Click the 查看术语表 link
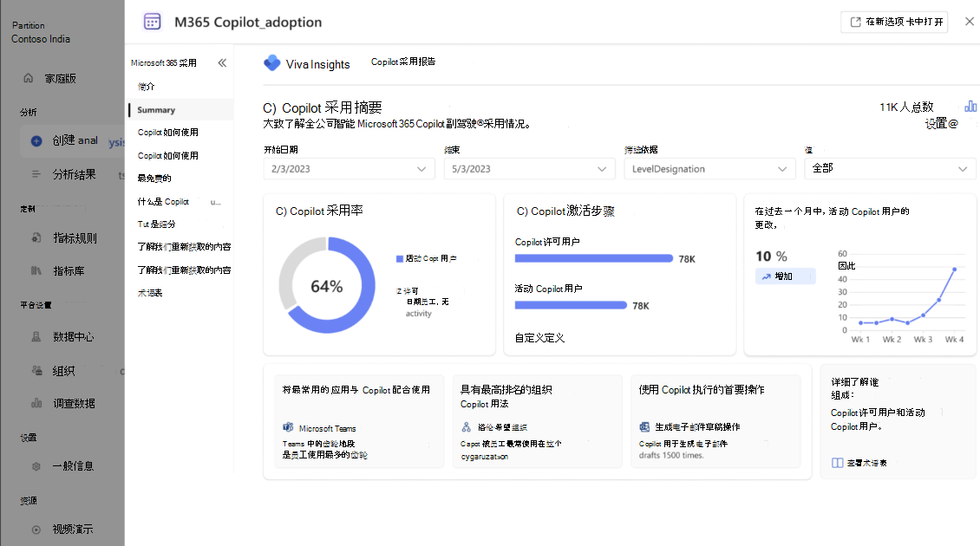The height and width of the screenshot is (546, 980). [x=867, y=463]
